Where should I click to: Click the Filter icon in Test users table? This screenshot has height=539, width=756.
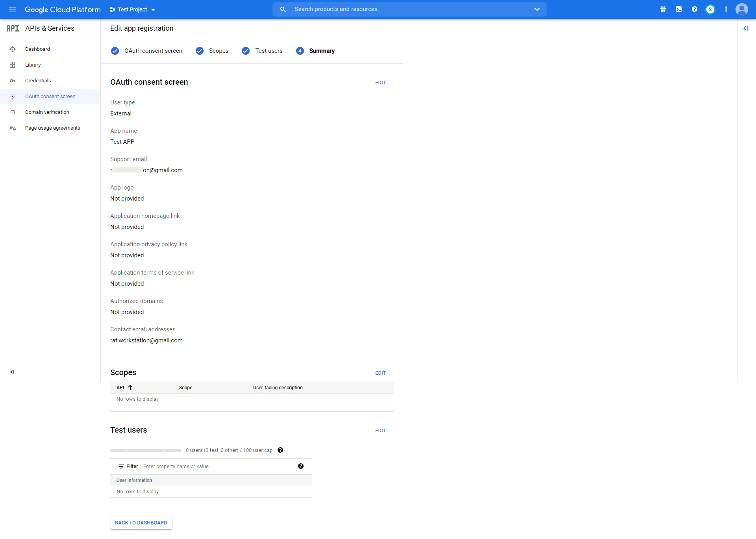pyautogui.click(x=122, y=466)
